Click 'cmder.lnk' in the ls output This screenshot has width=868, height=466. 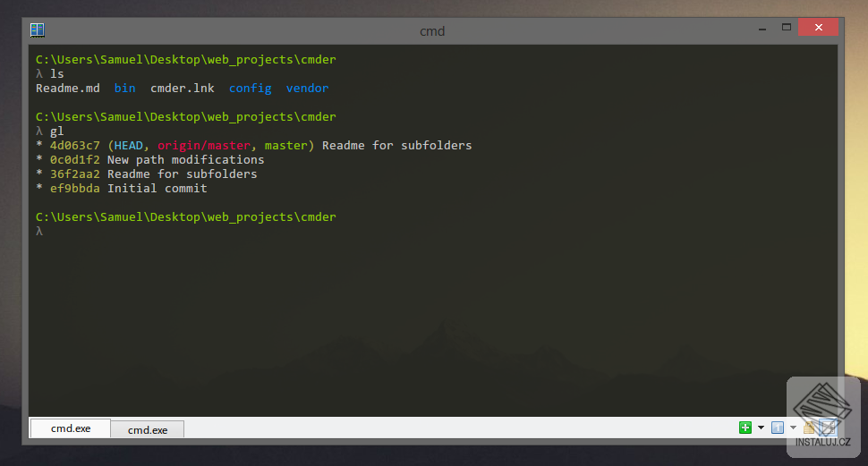point(183,88)
